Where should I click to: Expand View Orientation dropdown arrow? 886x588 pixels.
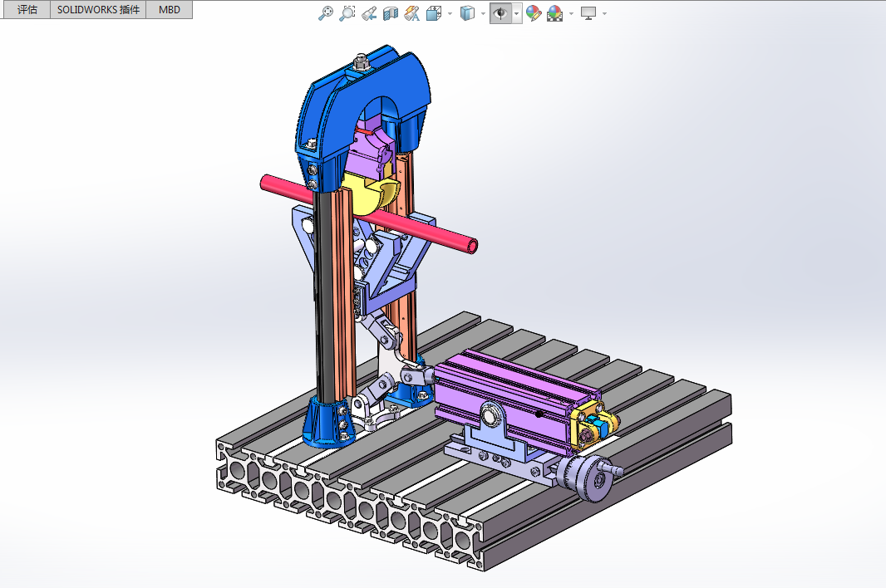450,13
